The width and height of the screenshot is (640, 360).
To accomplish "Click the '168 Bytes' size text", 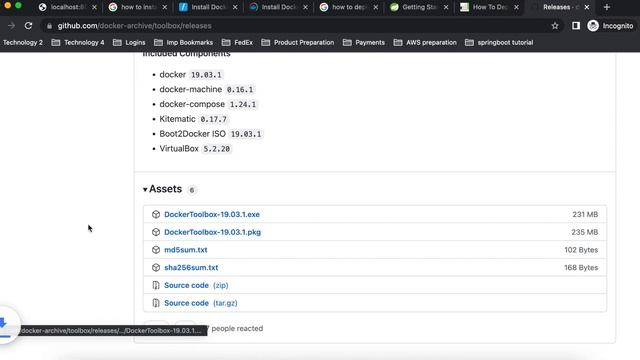I will tap(581, 267).
